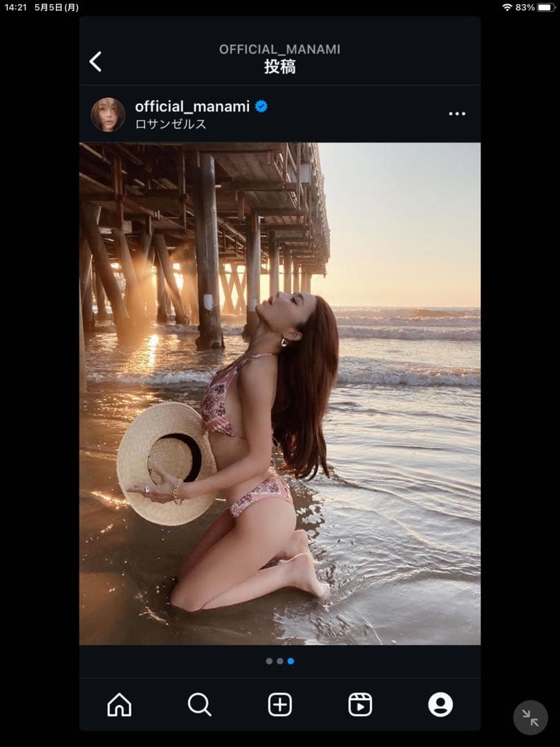Jump to the first carousel dot

[269, 661]
